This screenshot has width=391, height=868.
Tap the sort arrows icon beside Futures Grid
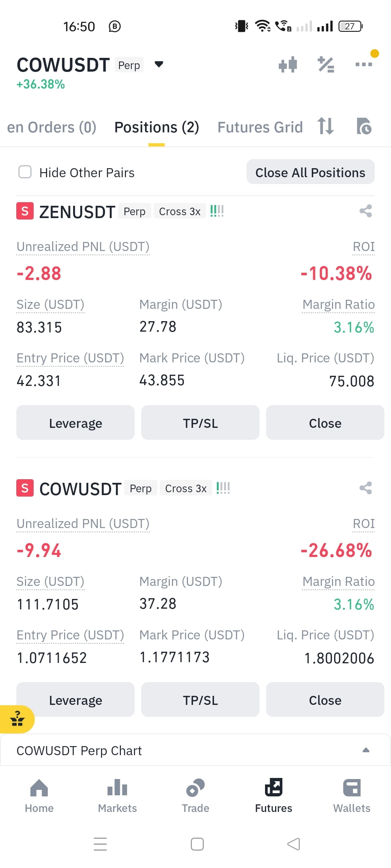pyautogui.click(x=325, y=126)
